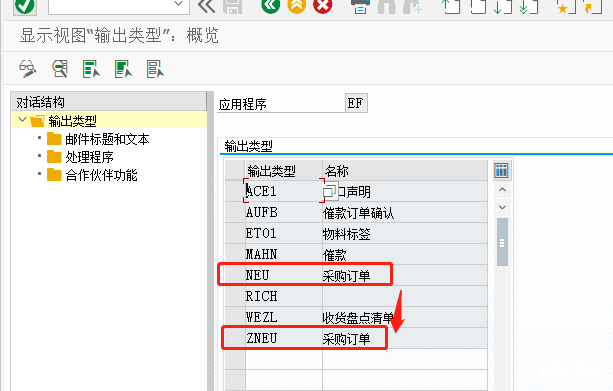Click the 催款订单确认 name cell
Image resolution: width=613 pixels, height=391 pixels.
point(405,212)
